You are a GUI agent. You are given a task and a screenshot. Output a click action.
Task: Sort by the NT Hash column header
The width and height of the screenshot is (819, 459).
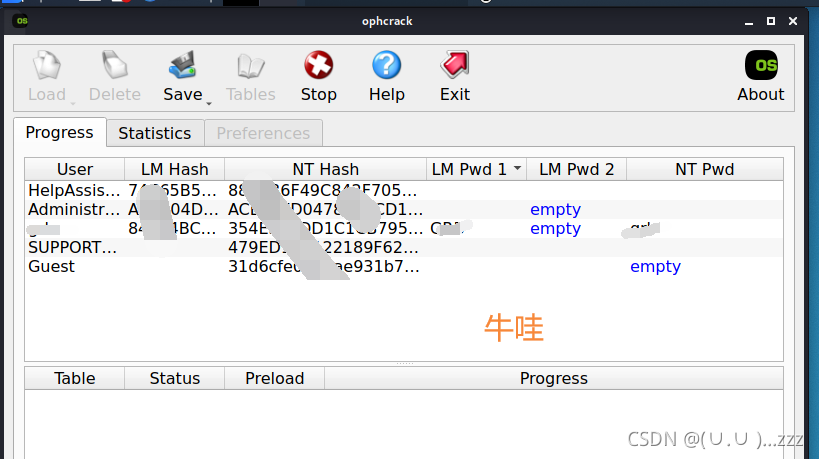coord(325,169)
